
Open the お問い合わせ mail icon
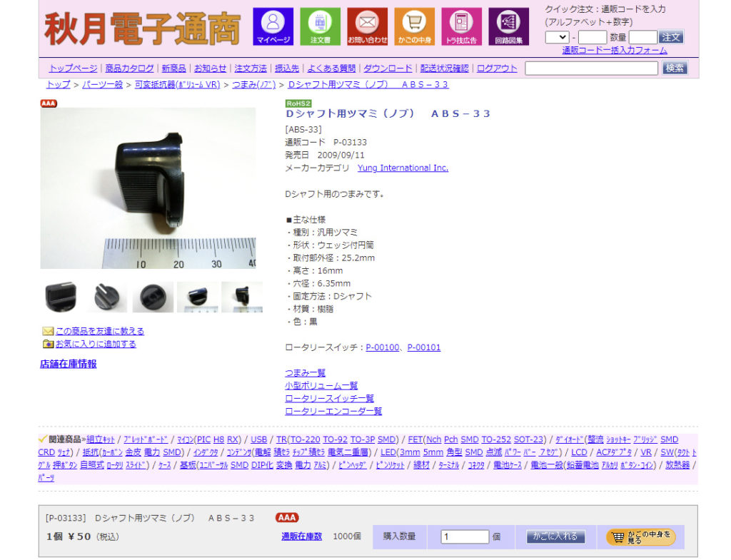tap(367, 26)
